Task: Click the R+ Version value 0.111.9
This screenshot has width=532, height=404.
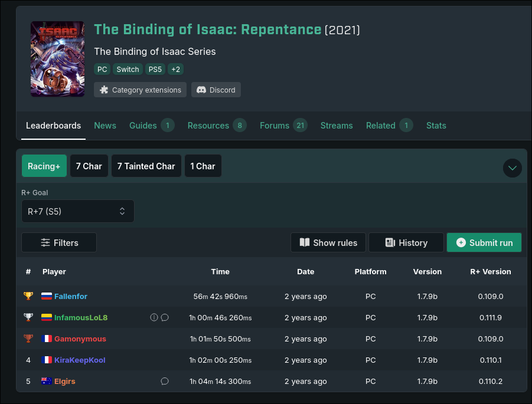Action: tap(491, 318)
